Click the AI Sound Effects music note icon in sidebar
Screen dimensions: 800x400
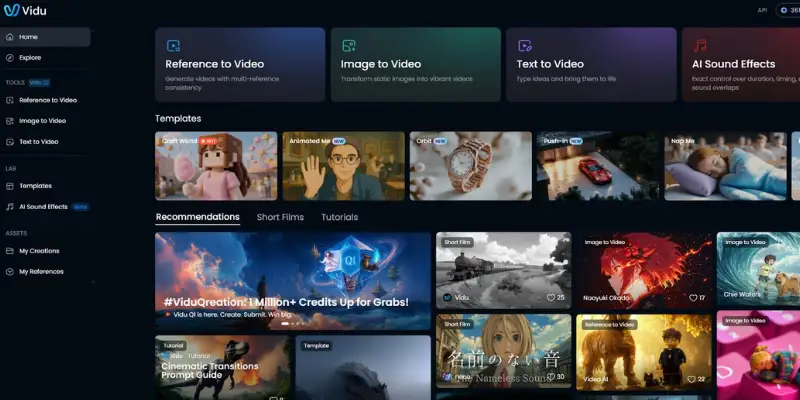pyautogui.click(x=10, y=207)
